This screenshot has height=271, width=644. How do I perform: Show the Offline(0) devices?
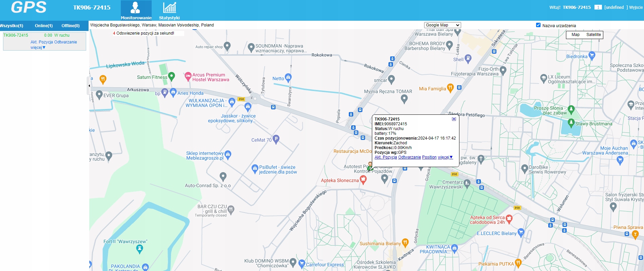coord(71,26)
